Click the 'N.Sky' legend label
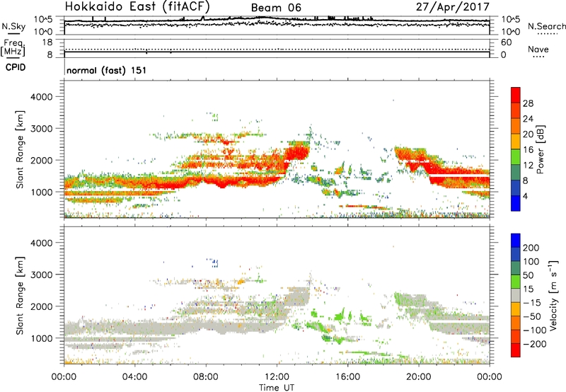Image resolution: width=566 pixels, height=392 pixels. coord(13,26)
